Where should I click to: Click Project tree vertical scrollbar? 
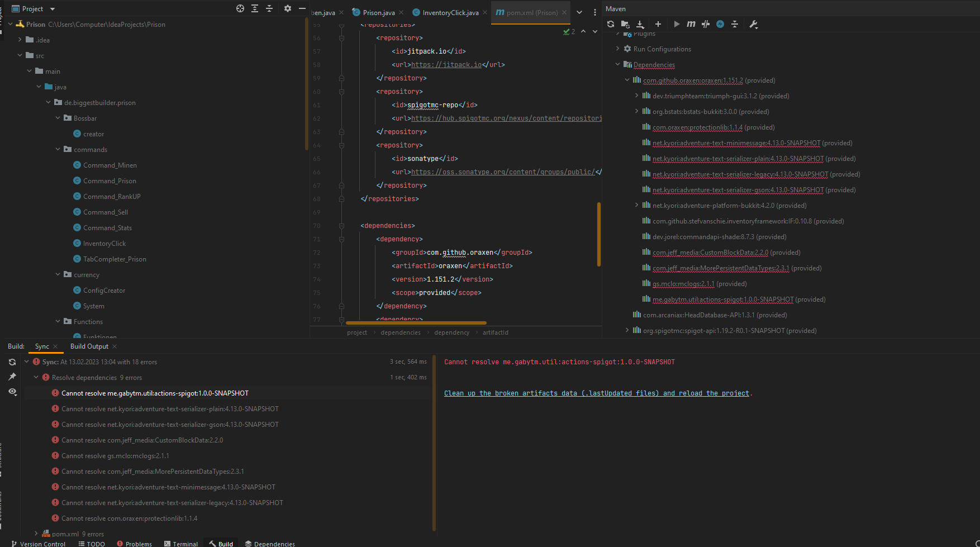(x=307, y=84)
